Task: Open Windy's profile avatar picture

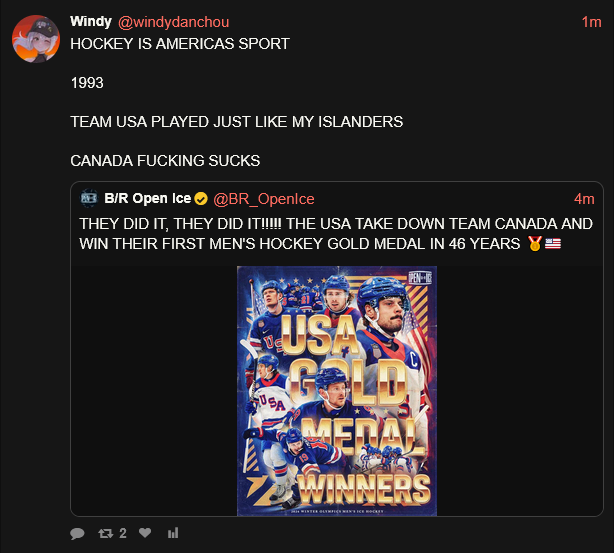Action: (x=36, y=39)
